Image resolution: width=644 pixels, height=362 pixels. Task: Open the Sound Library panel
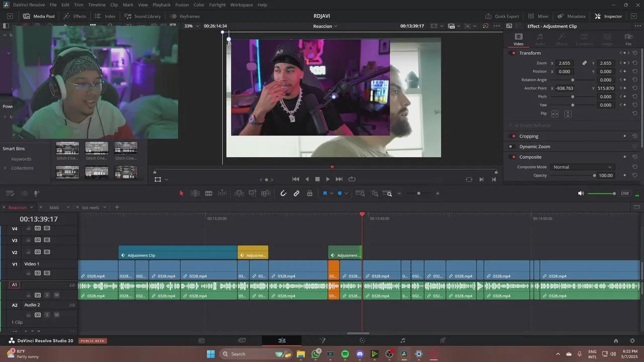tap(142, 16)
